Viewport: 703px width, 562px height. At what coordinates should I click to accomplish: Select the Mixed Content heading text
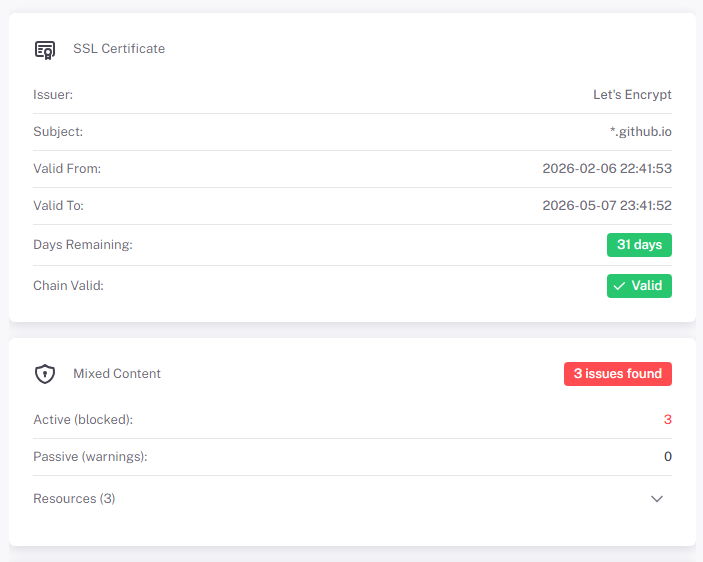(x=117, y=374)
